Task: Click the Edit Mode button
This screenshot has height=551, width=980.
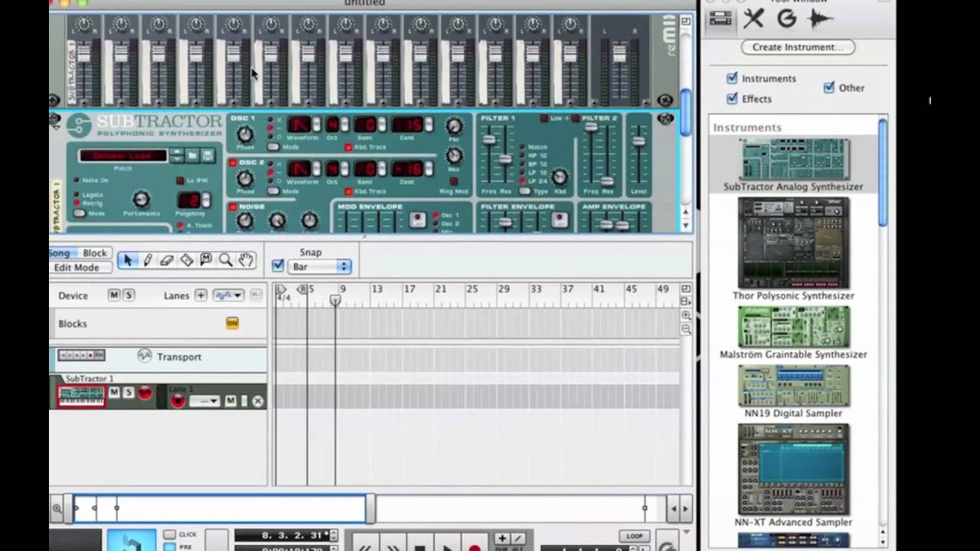Action: tap(80, 268)
